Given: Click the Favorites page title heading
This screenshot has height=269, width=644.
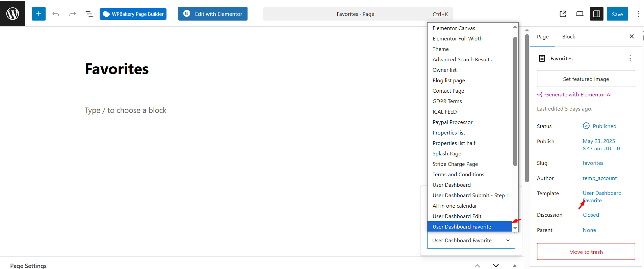Looking at the screenshot, I should [117, 69].
